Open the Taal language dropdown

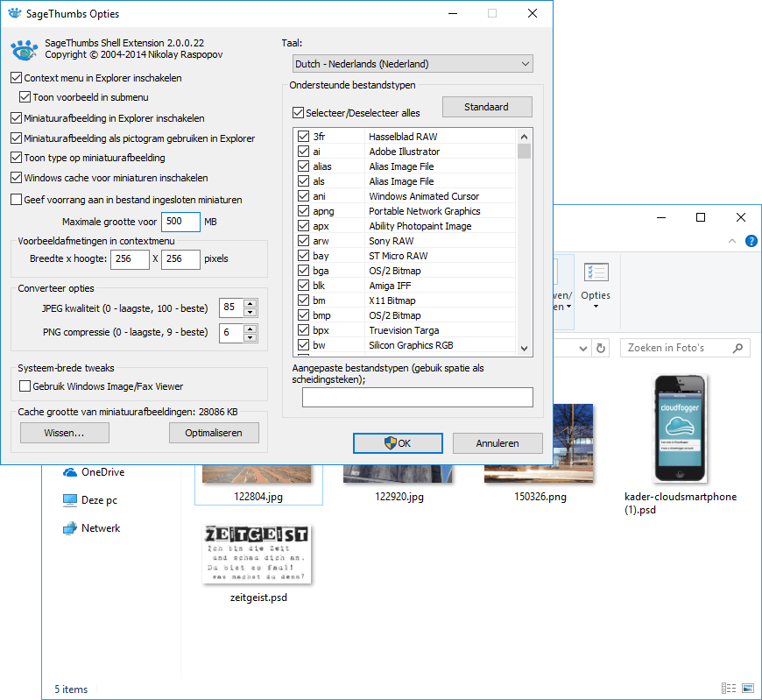(413, 64)
